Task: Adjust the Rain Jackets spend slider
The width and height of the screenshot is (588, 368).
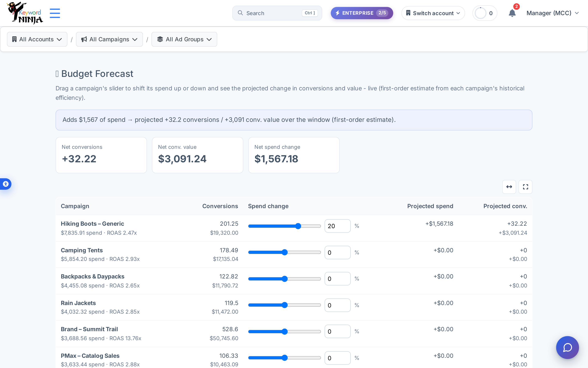Action: click(285, 305)
